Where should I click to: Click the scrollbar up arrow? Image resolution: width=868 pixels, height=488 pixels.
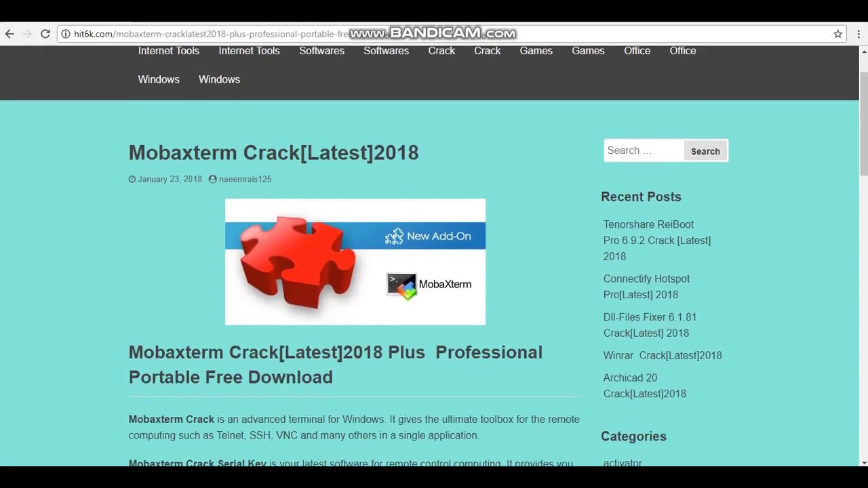(863, 51)
